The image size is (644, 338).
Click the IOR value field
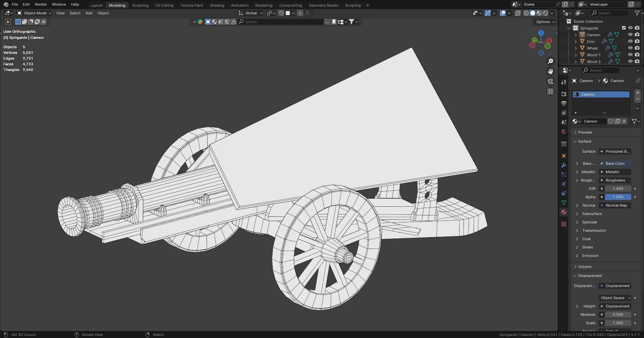pos(618,189)
